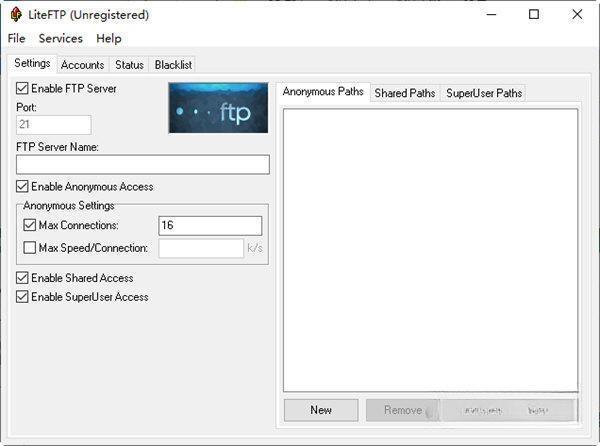Select the SuperUser Paths tab

(x=484, y=93)
